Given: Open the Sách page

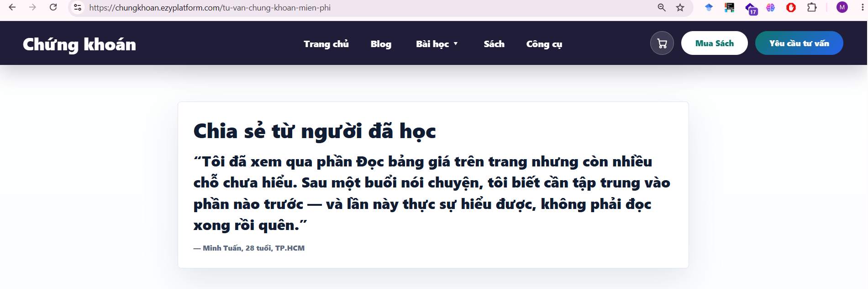Looking at the screenshot, I should pyautogui.click(x=494, y=44).
